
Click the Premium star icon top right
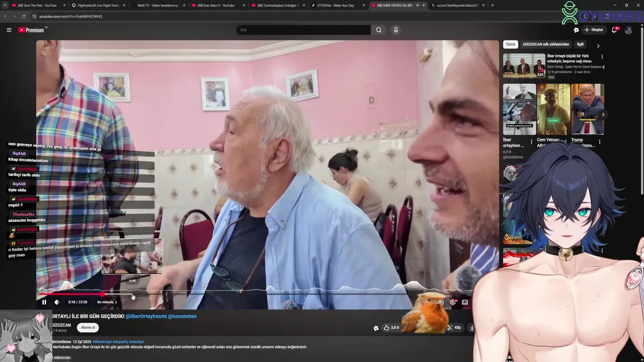click(x=576, y=30)
